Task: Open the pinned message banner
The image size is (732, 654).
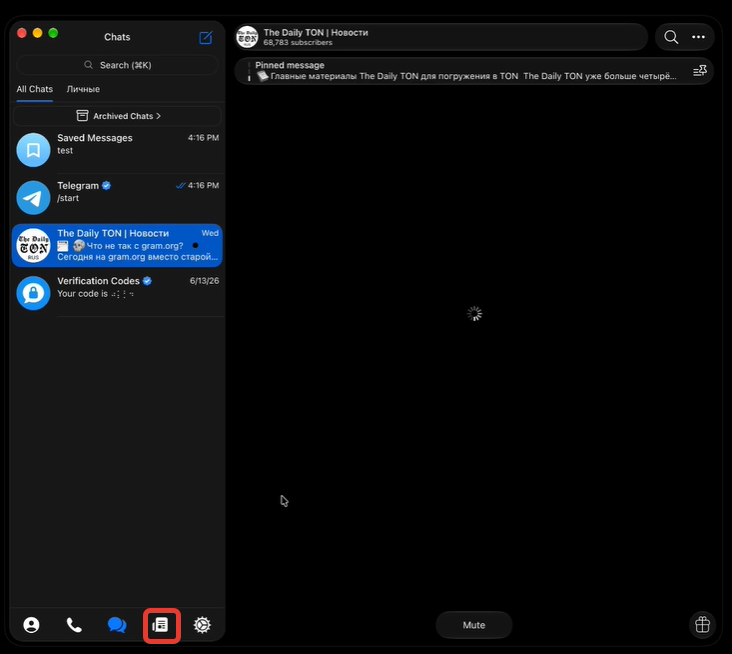Action: pyautogui.click(x=474, y=71)
